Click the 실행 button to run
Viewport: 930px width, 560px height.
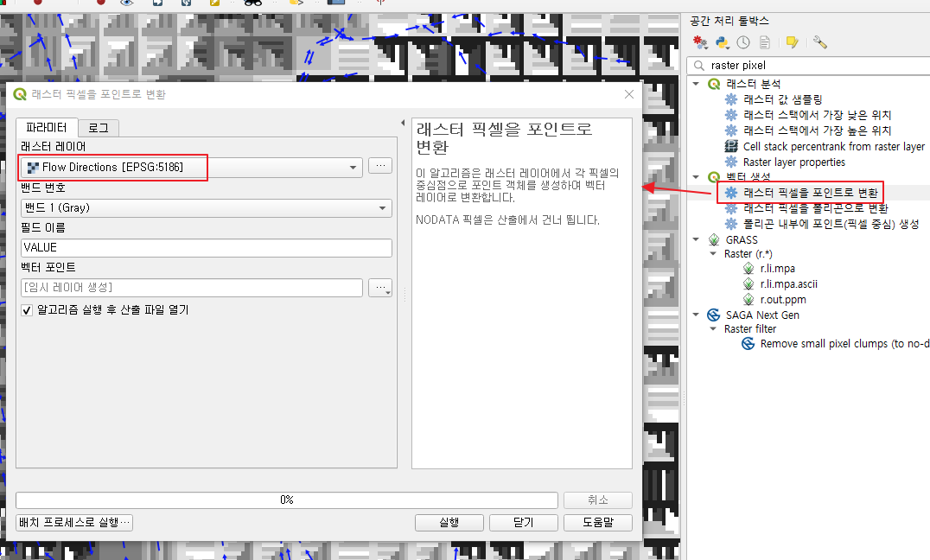(x=449, y=522)
